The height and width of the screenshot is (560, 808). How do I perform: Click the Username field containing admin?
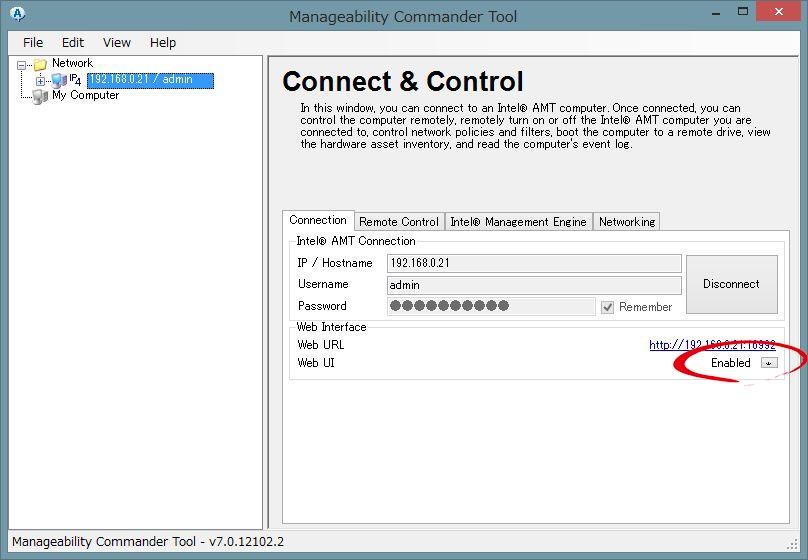[x=534, y=285]
